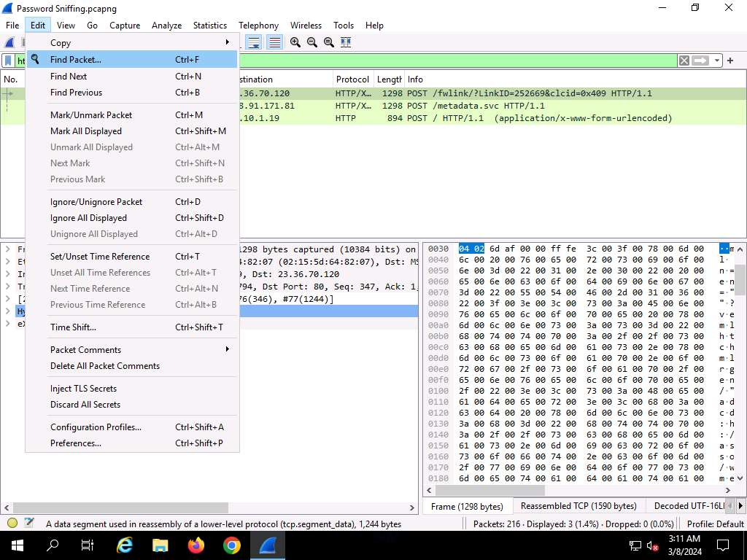Open Firefox from the taskbar
Screen dimensions: 747x560
[196, 545]
